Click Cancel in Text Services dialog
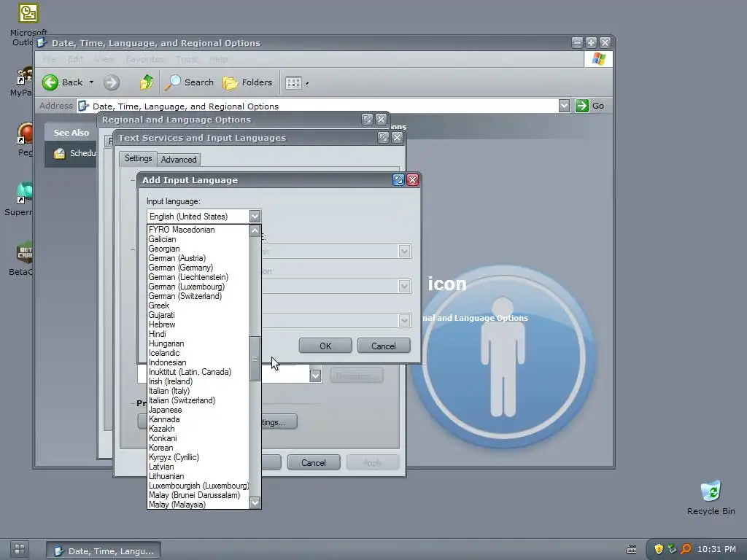The width and height of the screenshot is (747, 560). click(314, 462)
